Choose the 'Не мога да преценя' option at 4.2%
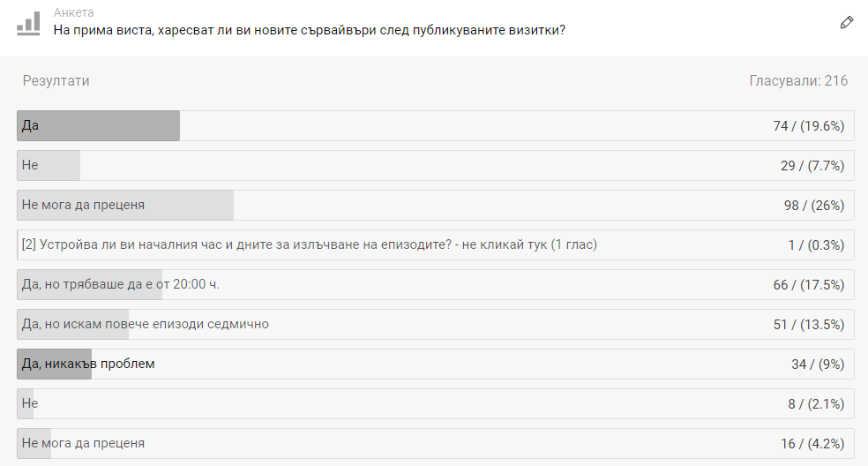Image resolution: width=868 pixels, height=466 pixels. (435, 443)
